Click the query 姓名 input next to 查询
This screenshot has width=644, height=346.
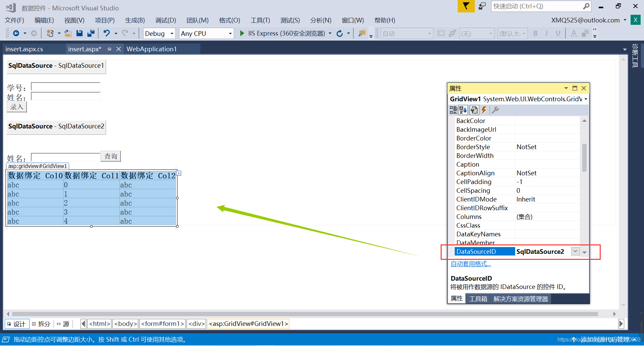click(x=65, y=157)
